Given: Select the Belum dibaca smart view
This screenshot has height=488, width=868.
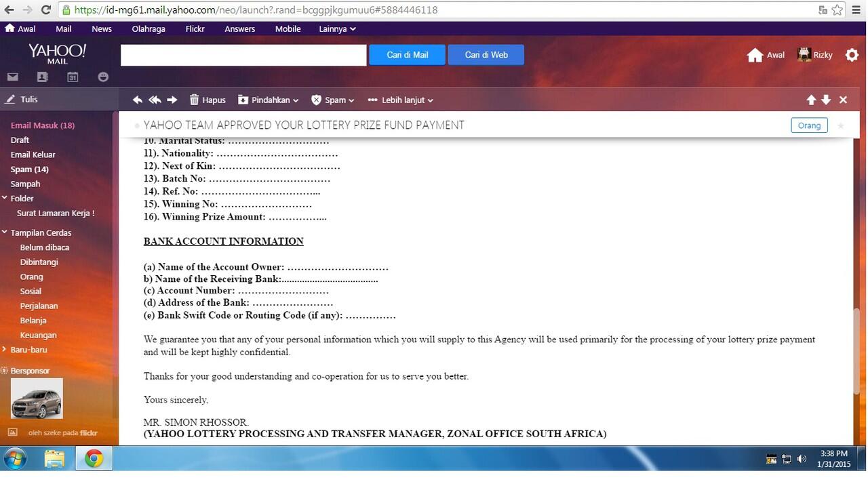Looking at the screenshot, I should pyautogui.click(x=45, y=247).
